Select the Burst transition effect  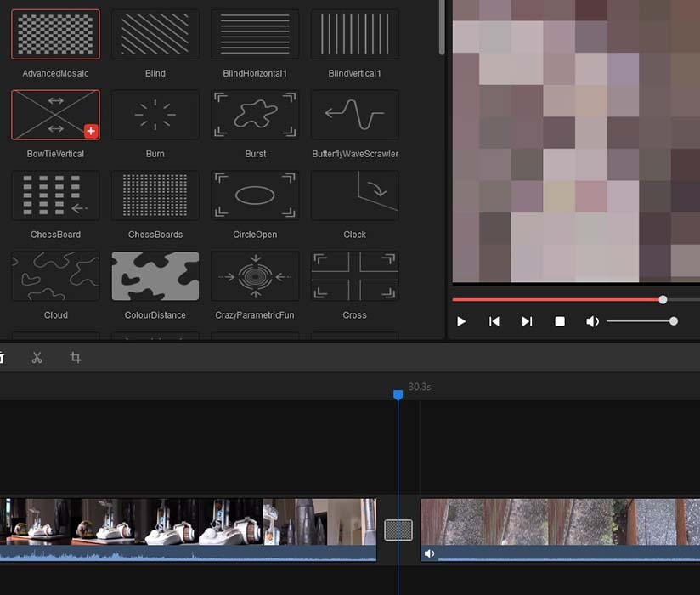click(255, 114)
